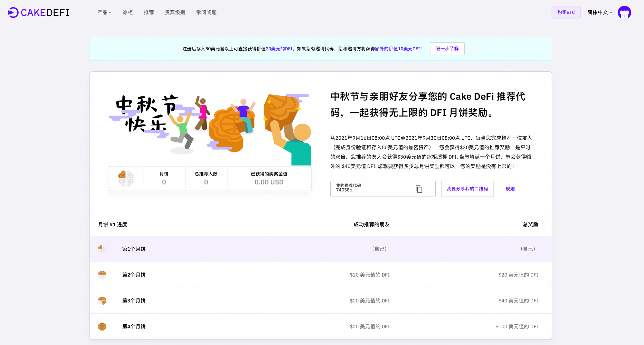Viewport: 644px width, 345px height.
Task: Click the 第1个月饼 row label
Action: (134, 249)
